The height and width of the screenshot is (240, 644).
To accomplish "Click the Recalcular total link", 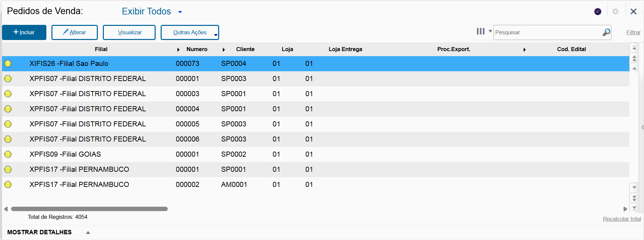I will [x=622, y=219].
